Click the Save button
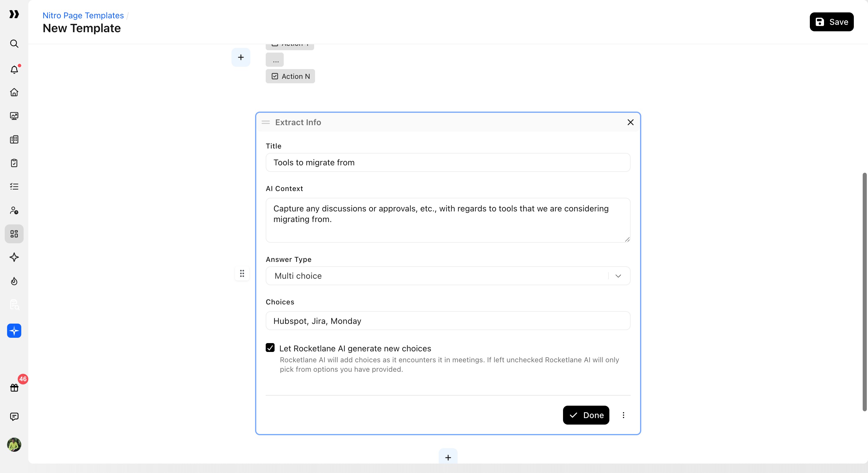Viewport: 868px width, 473px height. coord(831,22)
